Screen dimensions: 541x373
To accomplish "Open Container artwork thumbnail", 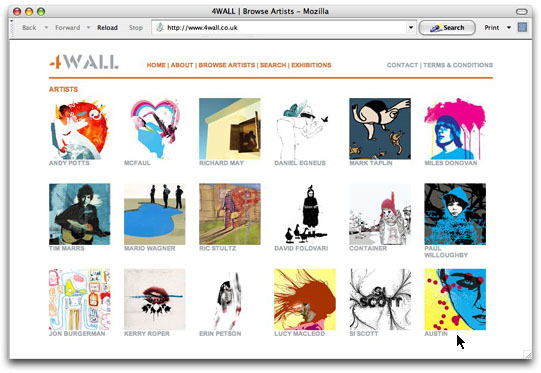I will [x=380, y=214].
